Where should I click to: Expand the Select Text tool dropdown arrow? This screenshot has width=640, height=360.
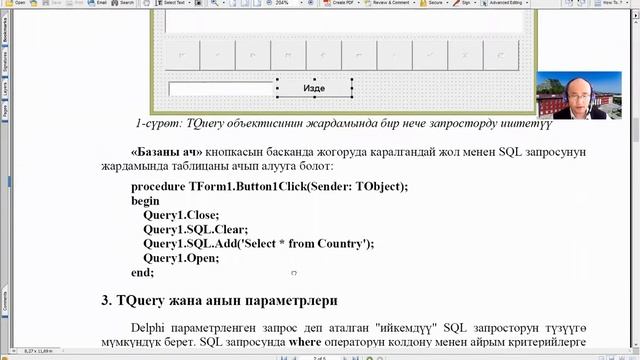pyautogui.click(x=189, y=2)
